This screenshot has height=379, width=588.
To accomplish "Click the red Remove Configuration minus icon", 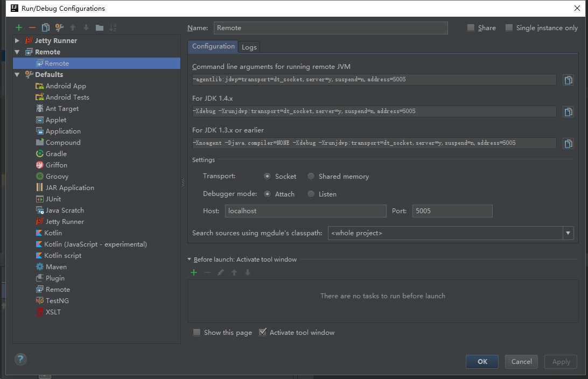I will 32,27.
